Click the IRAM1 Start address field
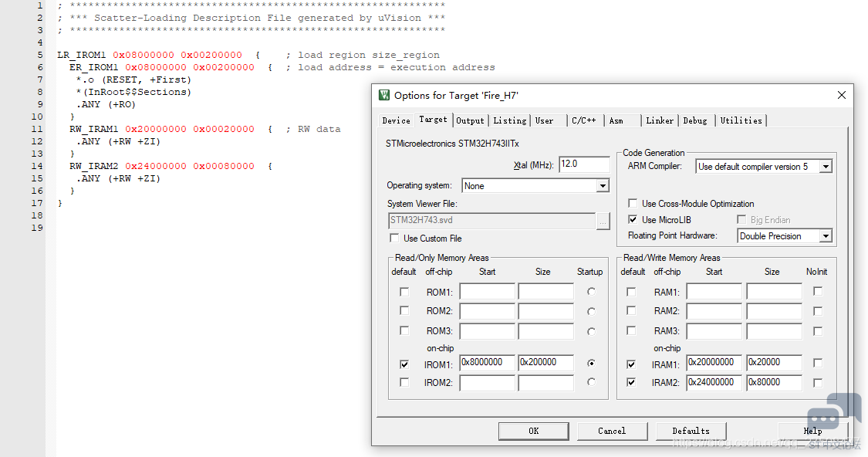Image resolution: width=868 pixels, height=457 pixels. click(x=714, y=362)
